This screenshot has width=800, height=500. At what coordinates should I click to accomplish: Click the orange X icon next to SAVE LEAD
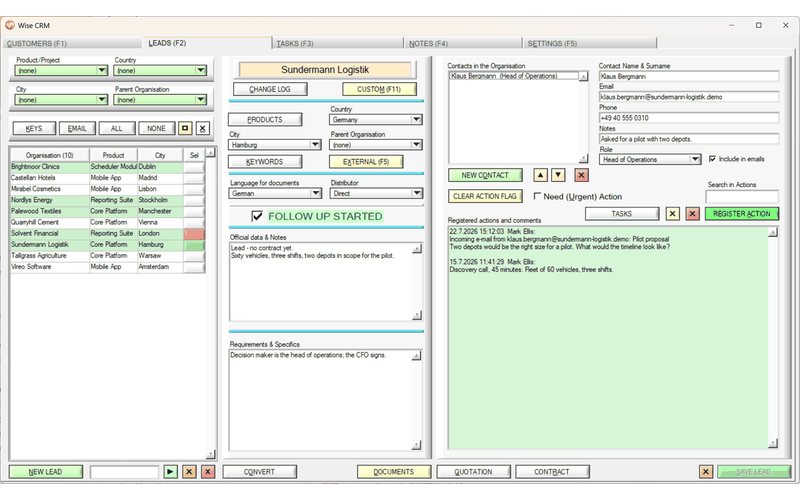click(x=706, y=471)
